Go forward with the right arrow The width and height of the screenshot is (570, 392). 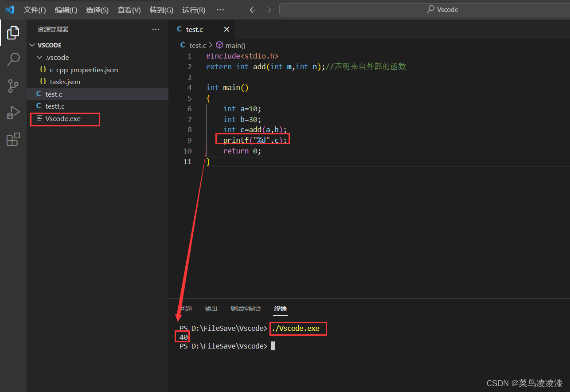tap(268, 10)
